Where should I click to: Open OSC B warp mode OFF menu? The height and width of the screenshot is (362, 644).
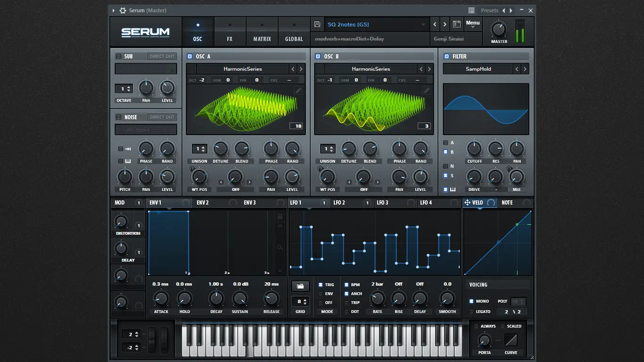click(x=363, y=189)
